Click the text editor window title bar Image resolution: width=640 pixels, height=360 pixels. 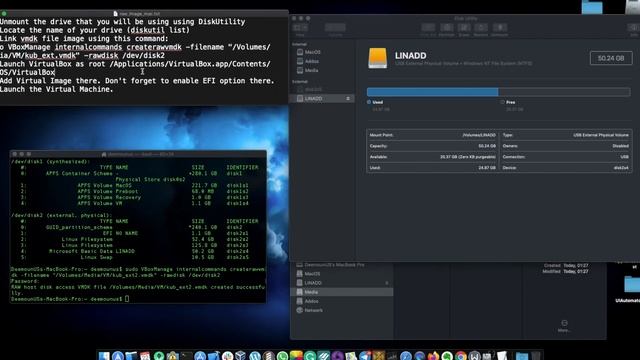pyautogui.click(x=144, y=13)
